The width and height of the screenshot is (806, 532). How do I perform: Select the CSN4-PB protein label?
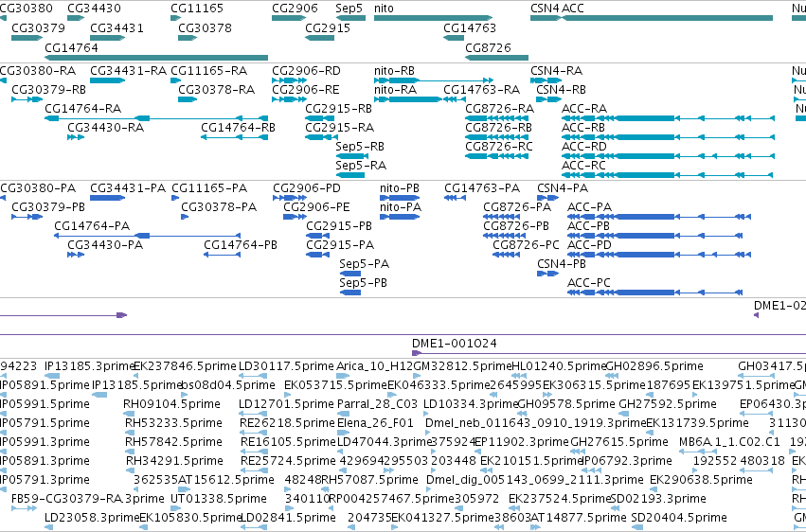[562, 264]
